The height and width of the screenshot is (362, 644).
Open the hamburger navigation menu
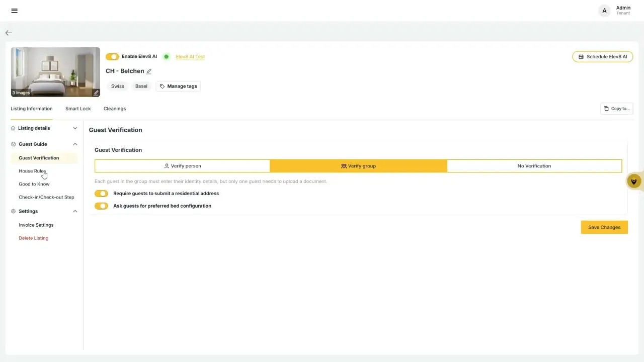14,11
